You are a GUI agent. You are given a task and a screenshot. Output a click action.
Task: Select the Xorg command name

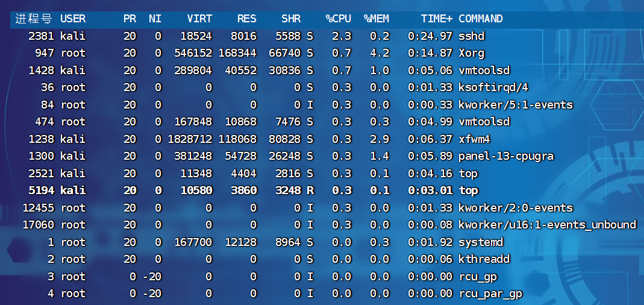pyautogui.click(x=472, y=53)
